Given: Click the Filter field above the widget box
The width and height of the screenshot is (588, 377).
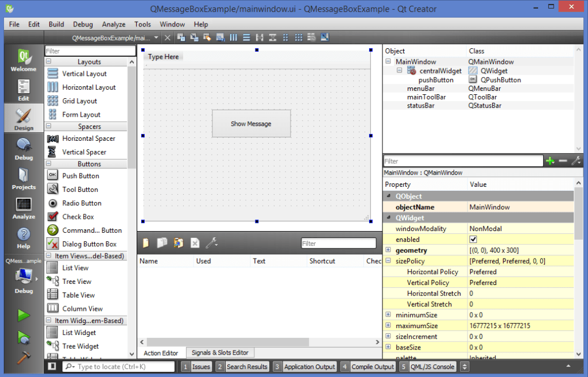Looking at the screenshot, I should coord(89,51).
